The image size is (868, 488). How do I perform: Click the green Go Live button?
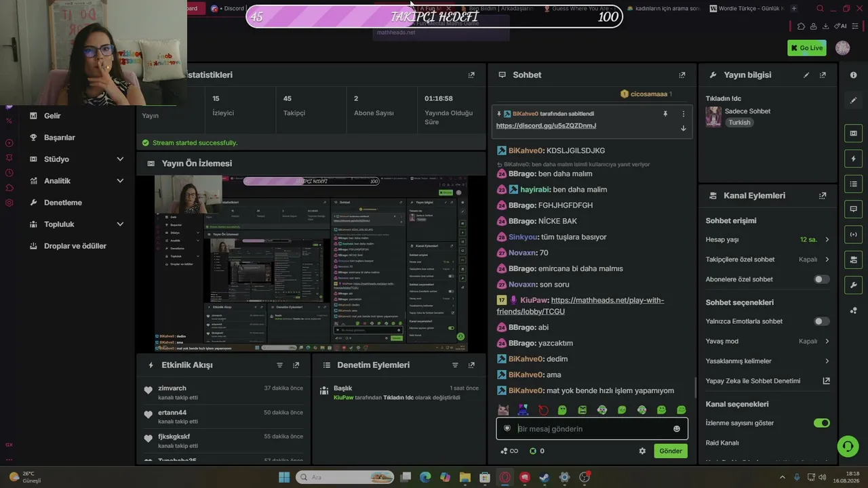[807, 48]
